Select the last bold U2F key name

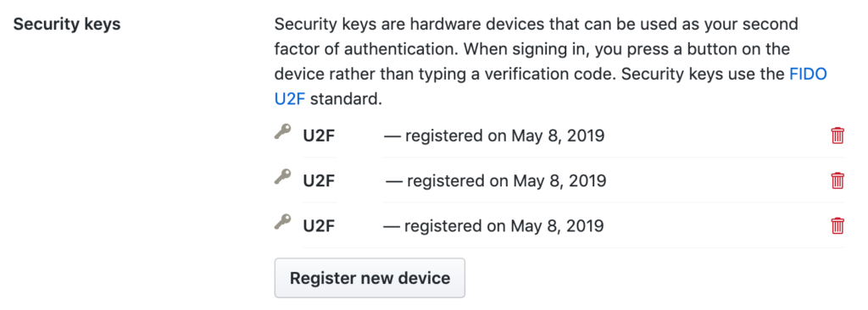(x=319, y=226)
